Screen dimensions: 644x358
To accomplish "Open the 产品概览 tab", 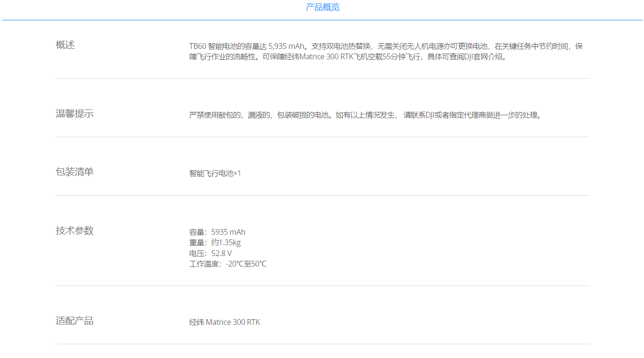I will click(x=323, y=7).
